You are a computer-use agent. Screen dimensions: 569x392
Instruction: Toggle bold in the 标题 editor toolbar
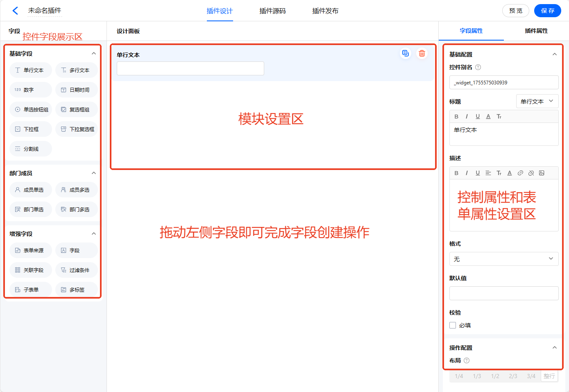tap(456, 116)
